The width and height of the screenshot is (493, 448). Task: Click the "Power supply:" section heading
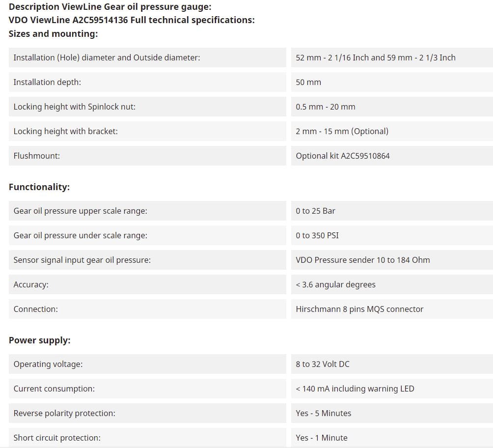(40, 340)
